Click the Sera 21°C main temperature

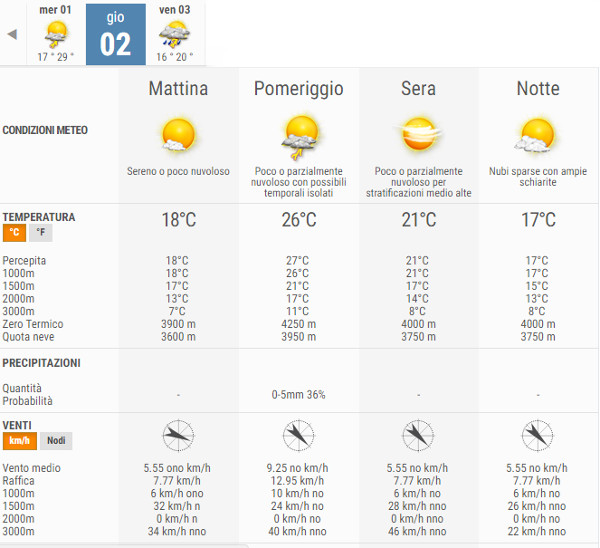tap(419, 220)
